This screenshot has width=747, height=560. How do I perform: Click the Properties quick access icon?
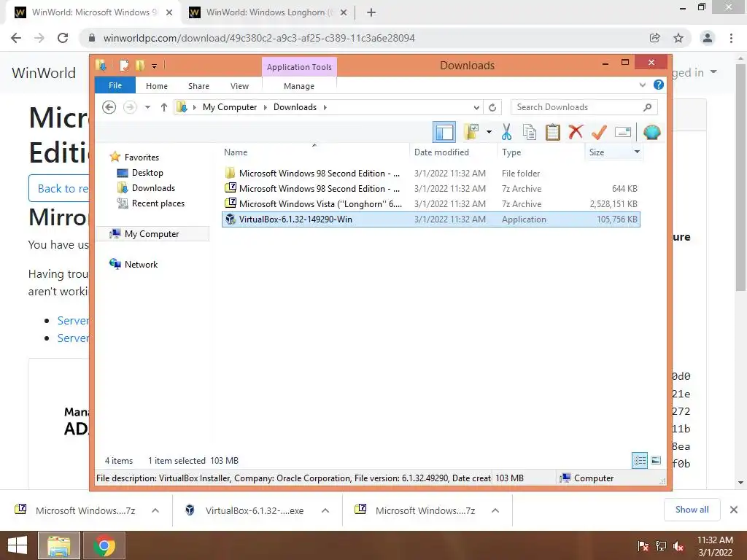[x=124, y=65]
